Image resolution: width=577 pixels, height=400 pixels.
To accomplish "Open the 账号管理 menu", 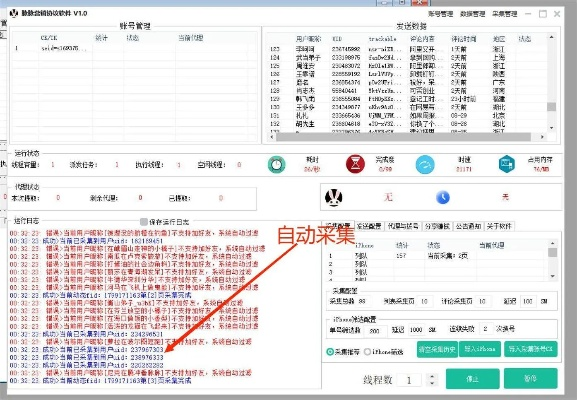I will coord(440,14).
